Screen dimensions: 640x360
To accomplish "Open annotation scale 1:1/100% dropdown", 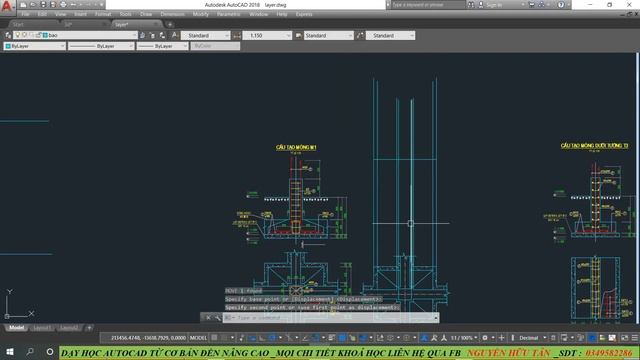I will pos(464,338).
